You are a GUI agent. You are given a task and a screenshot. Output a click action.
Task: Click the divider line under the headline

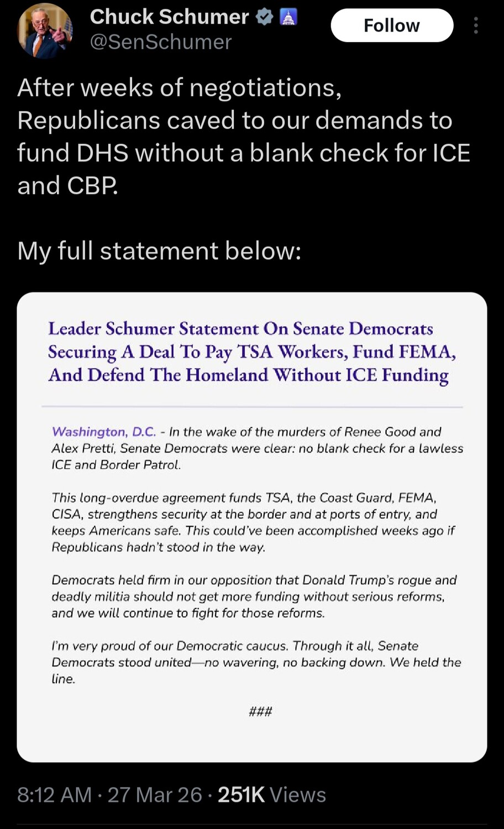click(252, 407)
